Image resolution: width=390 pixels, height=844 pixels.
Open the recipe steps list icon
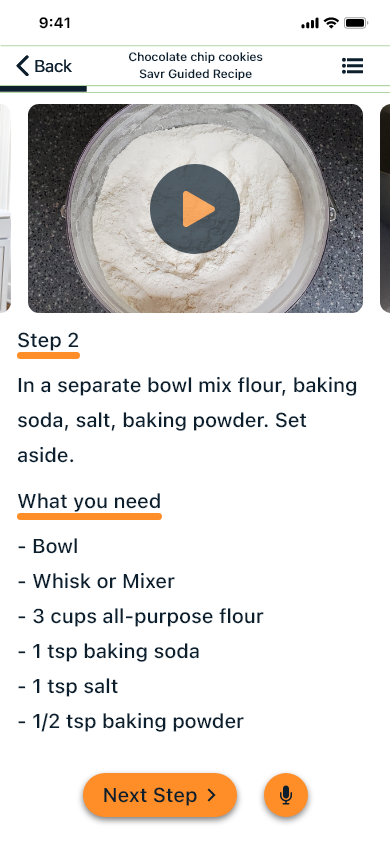[x=352, y=66]
